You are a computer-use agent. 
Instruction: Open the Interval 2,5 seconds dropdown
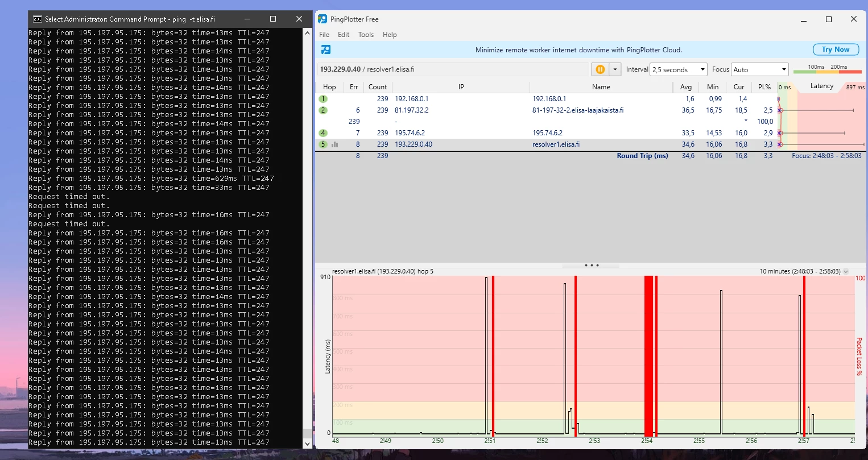point(678,69)
